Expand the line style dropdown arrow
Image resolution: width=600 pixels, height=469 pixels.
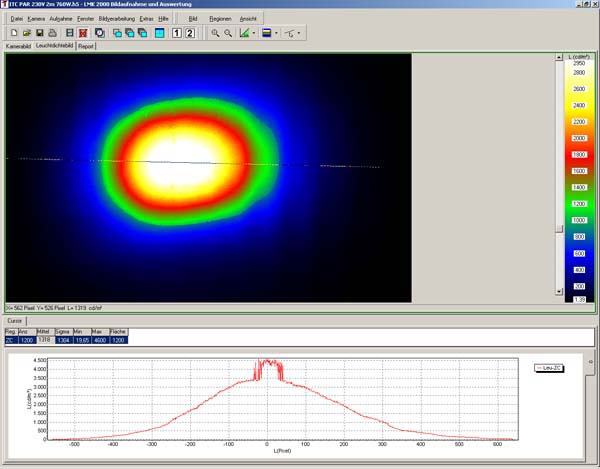299,33
